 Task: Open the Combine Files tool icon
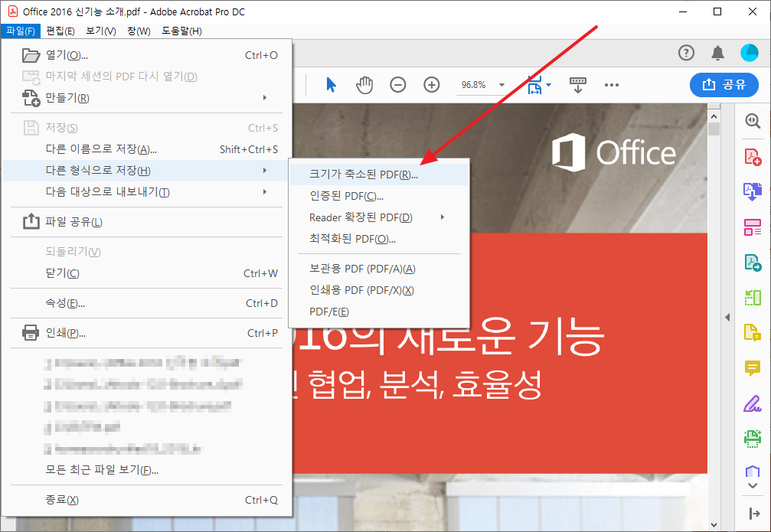[x=753, y=192]
